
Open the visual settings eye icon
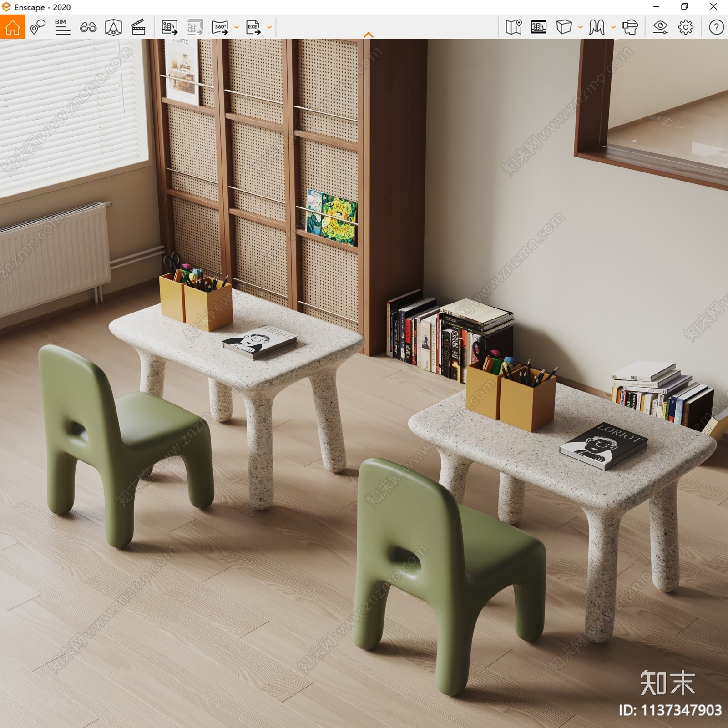click(x=660, y=27)
